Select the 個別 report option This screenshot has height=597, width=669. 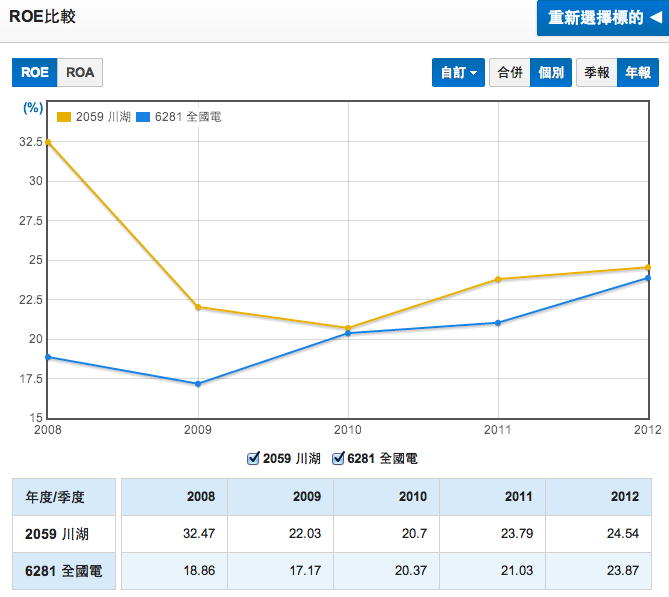[551, 72]
